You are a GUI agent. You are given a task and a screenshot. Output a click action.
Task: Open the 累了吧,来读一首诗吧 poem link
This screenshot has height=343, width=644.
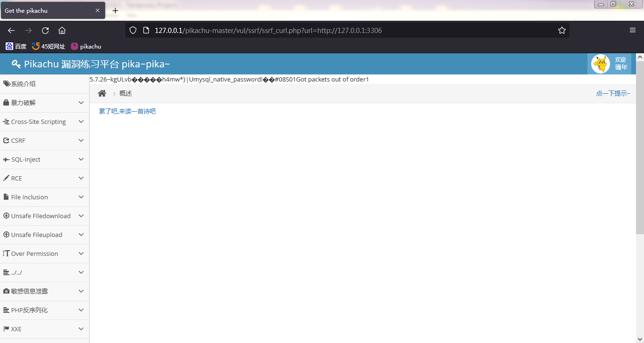pos(127,111)
